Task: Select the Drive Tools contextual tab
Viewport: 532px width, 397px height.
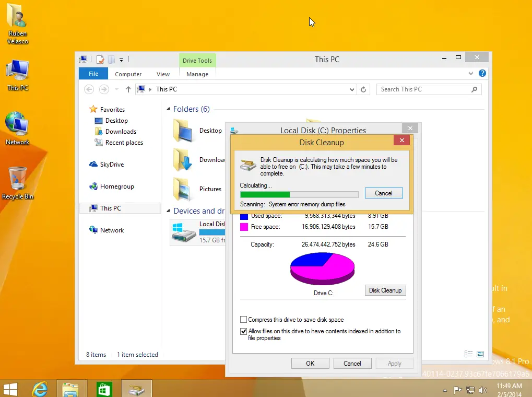Action: coord(197,61)
